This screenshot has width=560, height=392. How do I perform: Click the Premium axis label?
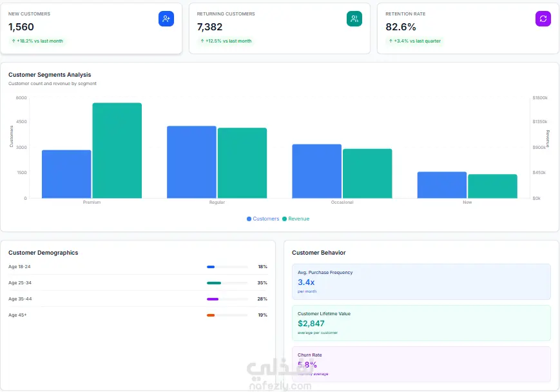(x=92, y=202)
